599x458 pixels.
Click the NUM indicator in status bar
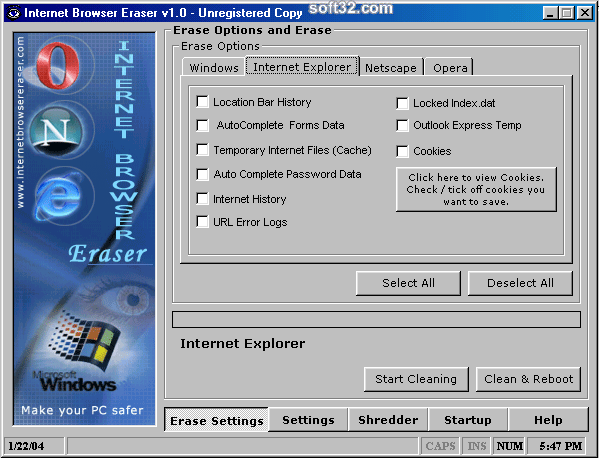509,446
